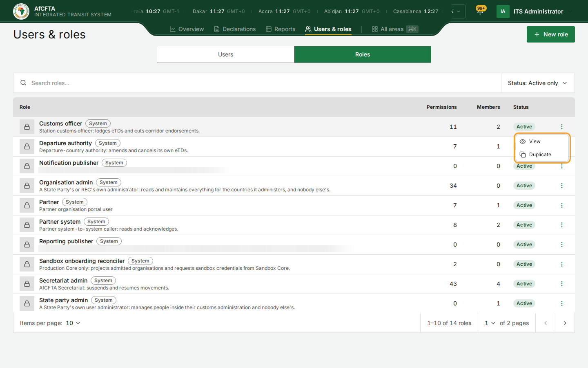The height and width of the screenshot is (368, 588).
Task: Select Duplicate from the context menu
Action: point(542,155)
